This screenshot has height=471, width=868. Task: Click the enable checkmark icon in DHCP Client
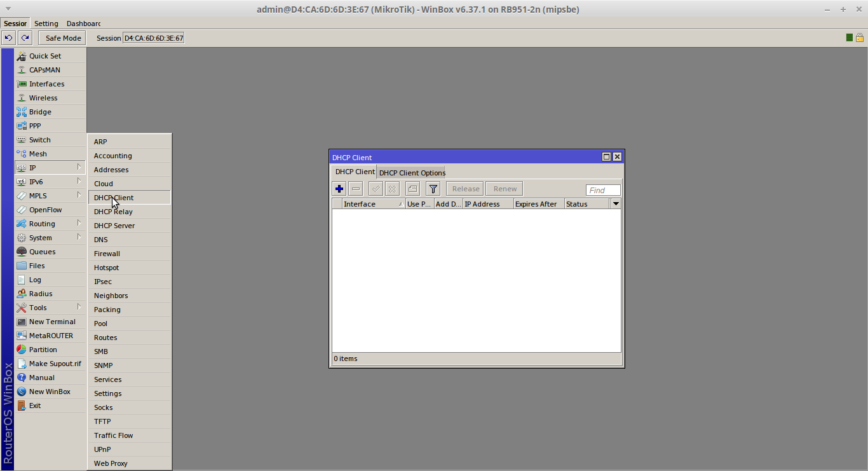[x=376, y=189]
